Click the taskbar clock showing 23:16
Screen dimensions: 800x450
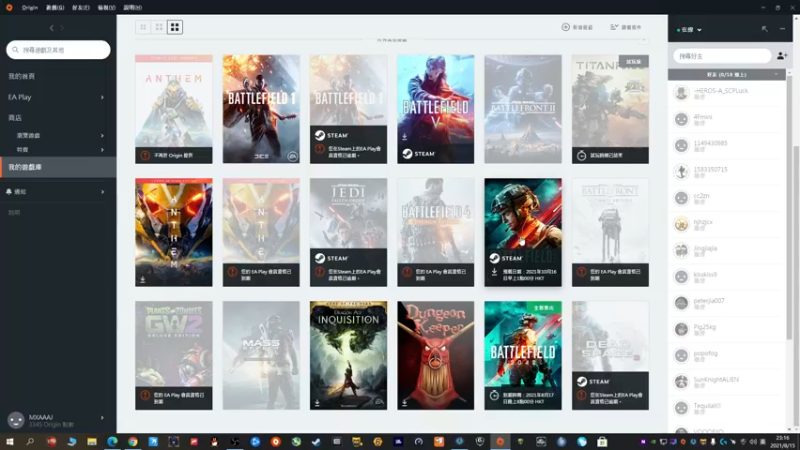pyautogui.click(x=783, y=442)
